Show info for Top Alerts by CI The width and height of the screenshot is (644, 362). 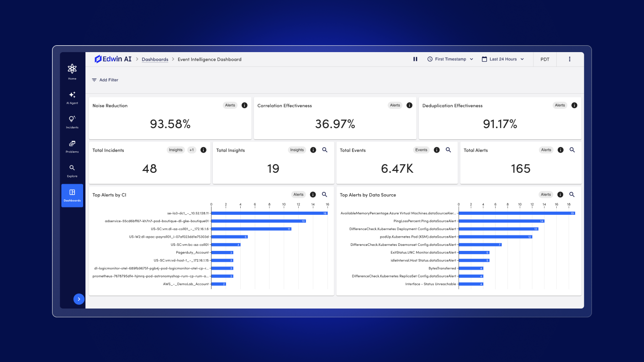[313, 195]
